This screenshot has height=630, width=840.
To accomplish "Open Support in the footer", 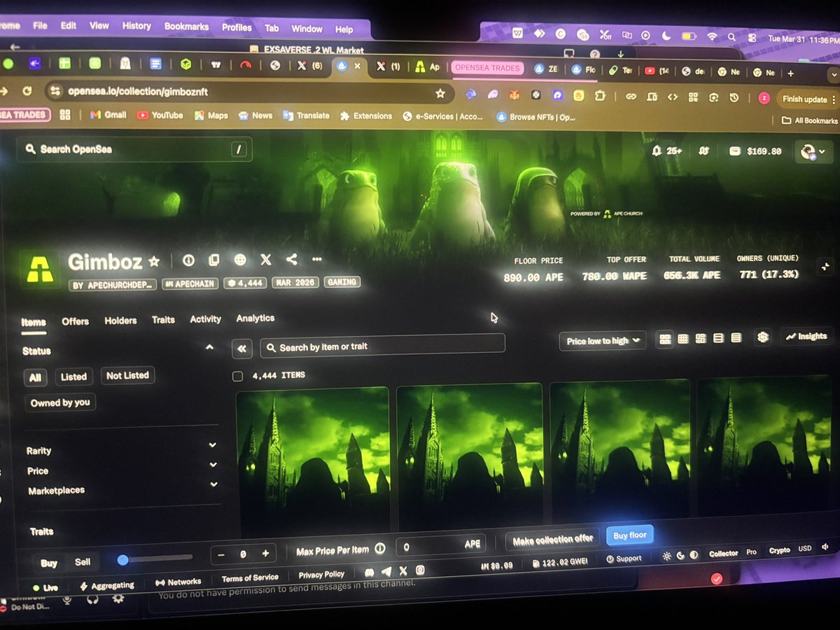I will 624,559.
